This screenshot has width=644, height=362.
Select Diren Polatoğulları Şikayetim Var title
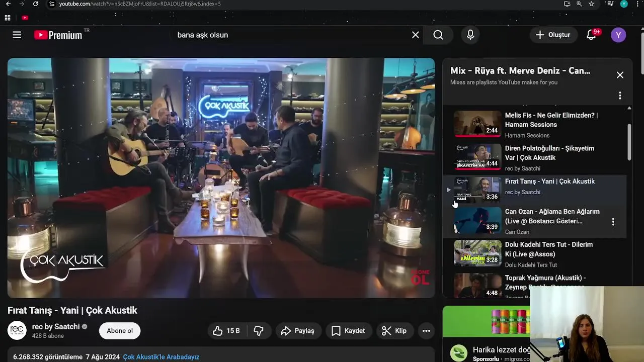tap(549, 153)
